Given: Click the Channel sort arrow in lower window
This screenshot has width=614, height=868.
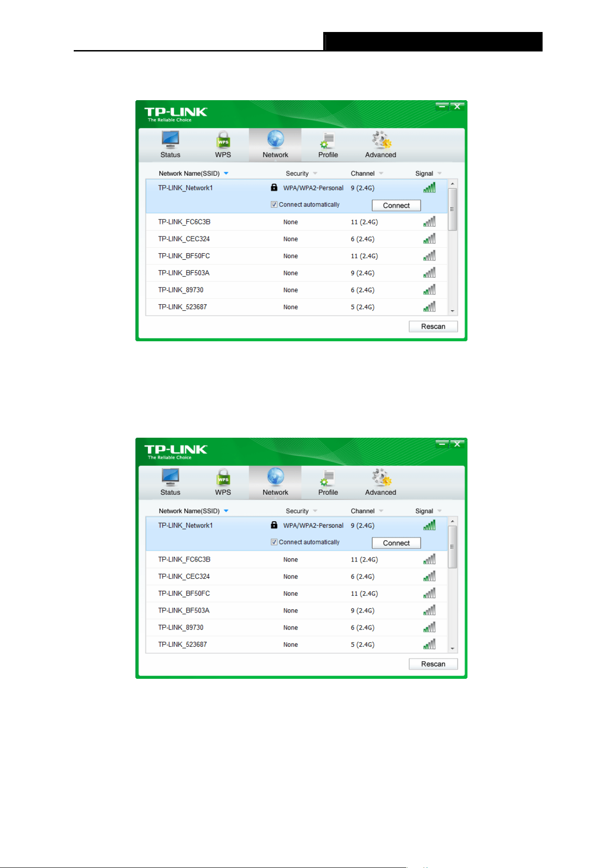Looking at the screenshot, I should click(381, 511).
